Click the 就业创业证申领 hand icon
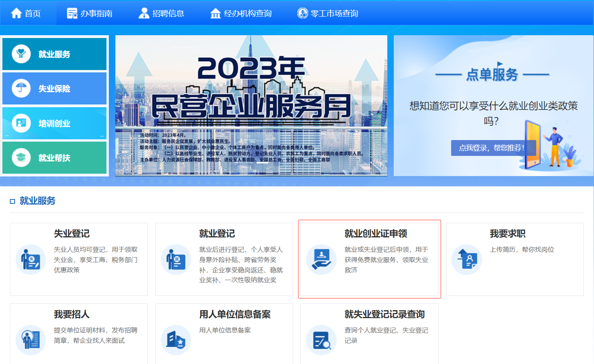This screenshot has height=364, width=594. [x=321, y=260]
